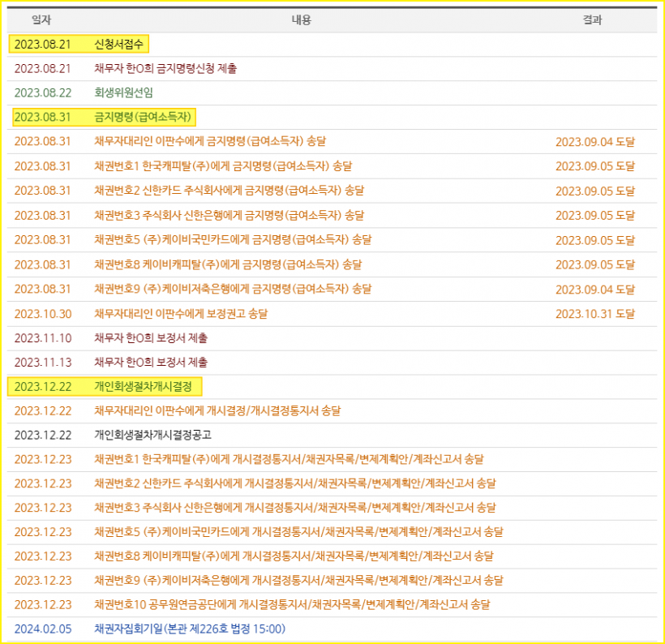Viewport: 665px width, 644px height.
Task: Select 채권번호1 한국캐피탈 개시결정통지서 송달 row
Action: click(332, 459)
